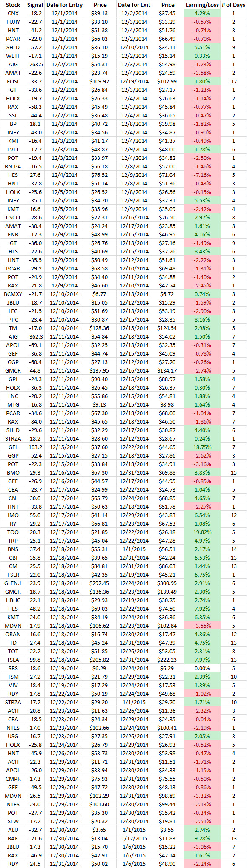Click the GLEN.L stock cell
Image resolution: width=247 pixels, height=868 pixels.
[x=13, y=583]
